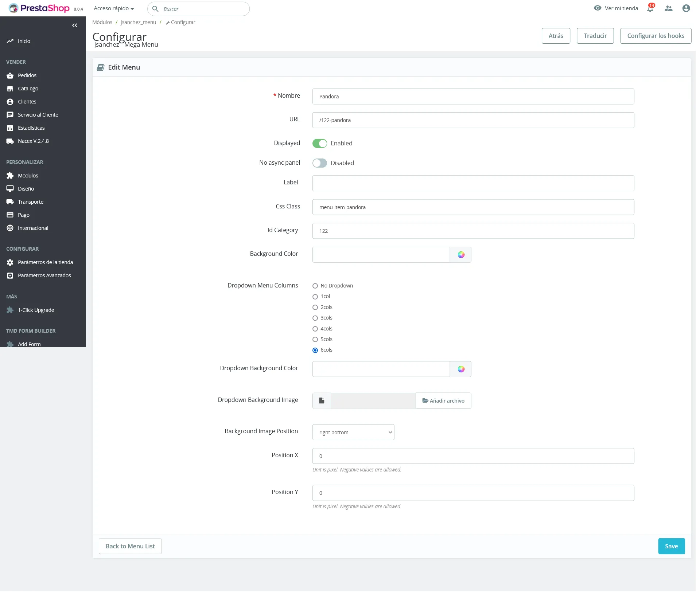
Task: Toggle the No async panel switch
Action: pos(320,163)
